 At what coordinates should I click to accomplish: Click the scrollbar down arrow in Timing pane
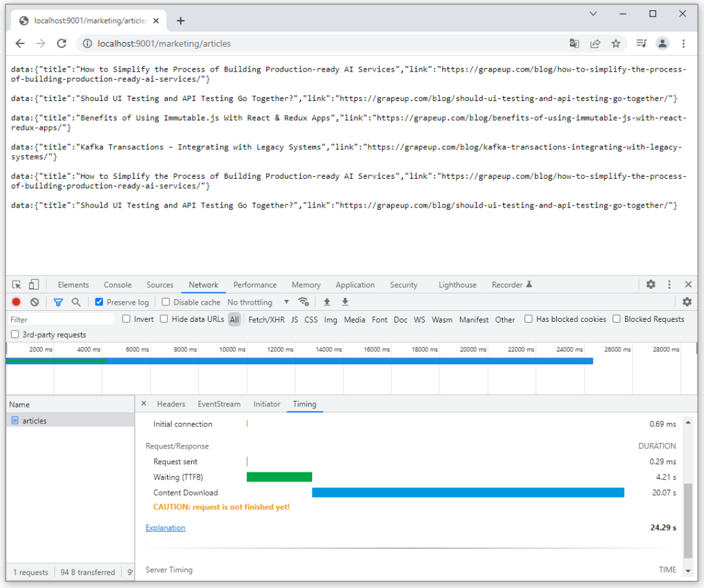point(687,571)
